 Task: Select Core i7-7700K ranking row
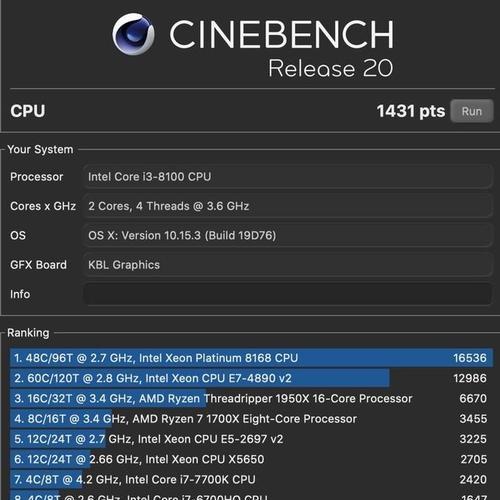pyautogui.click(x=251, y=480)
